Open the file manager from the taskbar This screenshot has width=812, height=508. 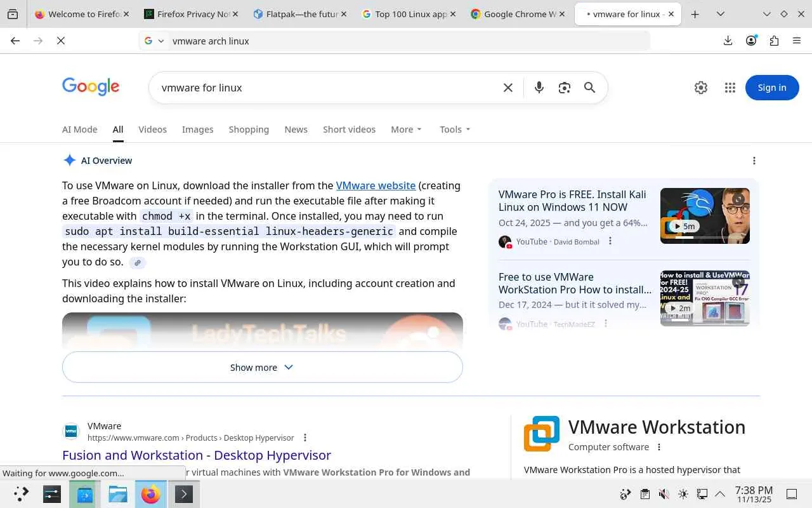[x=118, y=494]
